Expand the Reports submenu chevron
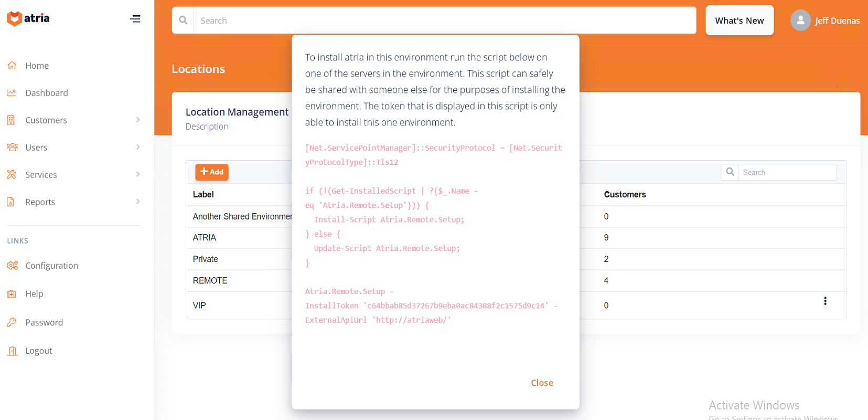This screenshot has height=420, width=868. (138, 202)
